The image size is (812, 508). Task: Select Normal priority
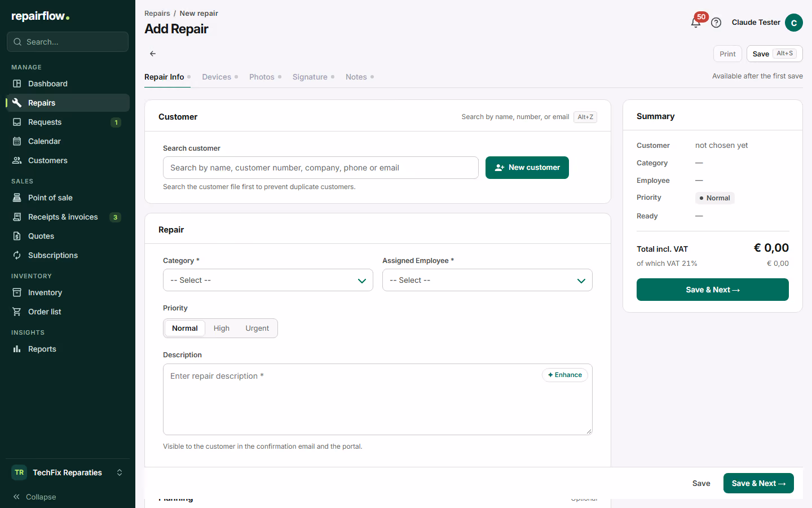point(184,329)
